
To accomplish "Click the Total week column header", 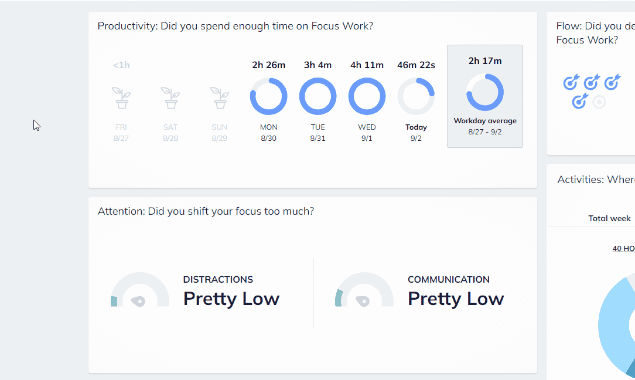I will (x=609, y=218).
